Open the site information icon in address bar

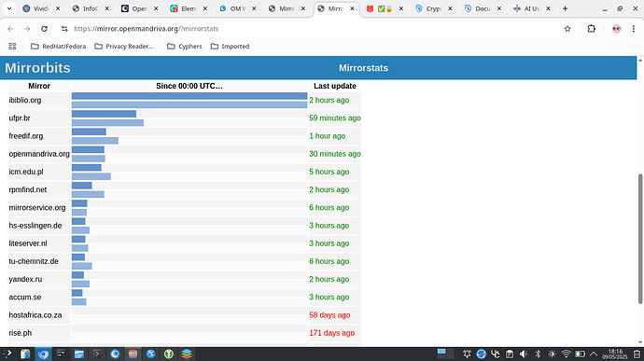(64, 29)
